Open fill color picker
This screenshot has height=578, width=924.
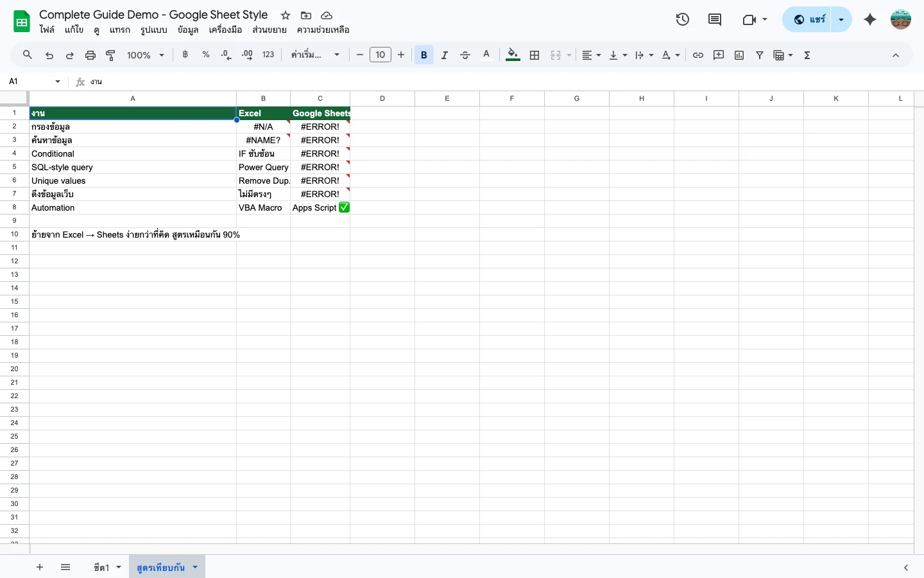[x=512, y=55]
